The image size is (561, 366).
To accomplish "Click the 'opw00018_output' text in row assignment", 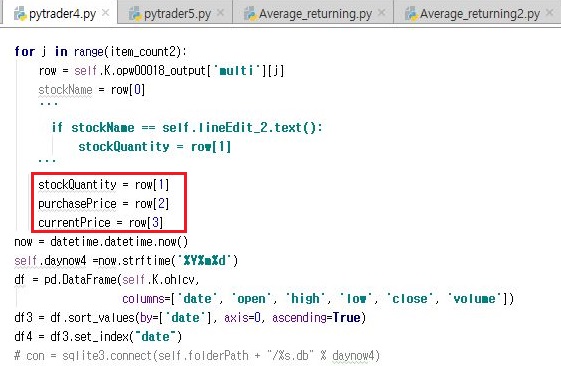I will click(x=161, y=70).
